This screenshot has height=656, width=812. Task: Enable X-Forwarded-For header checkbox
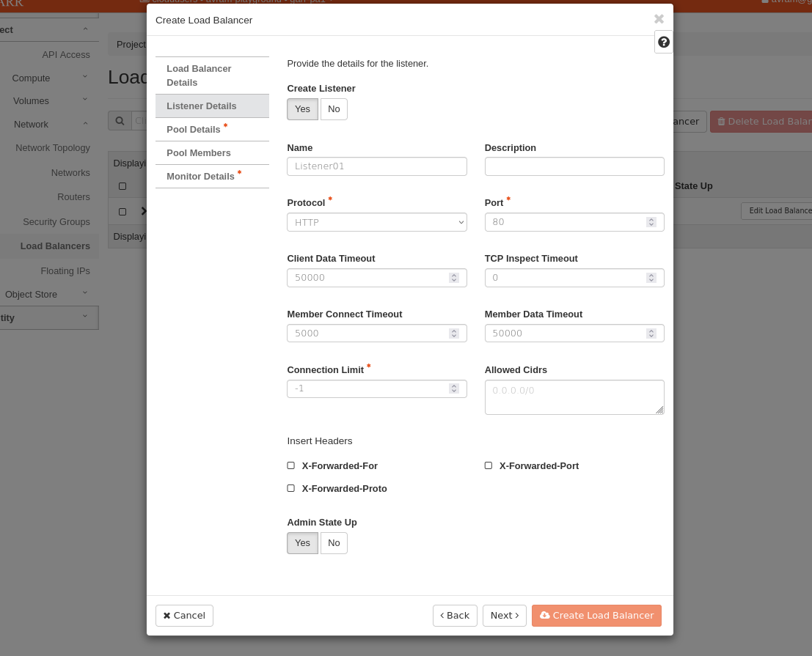(x=291, y=465)
